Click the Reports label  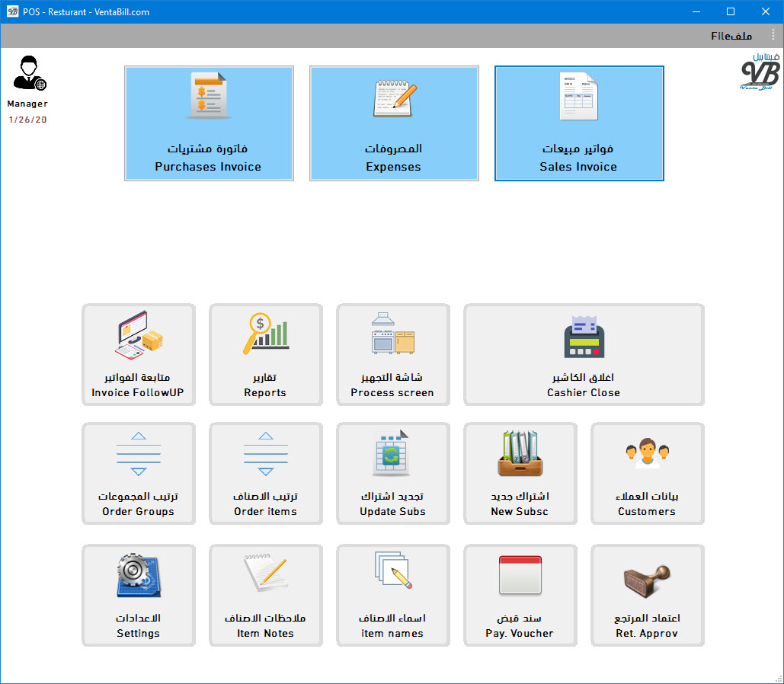click(265, 392)
